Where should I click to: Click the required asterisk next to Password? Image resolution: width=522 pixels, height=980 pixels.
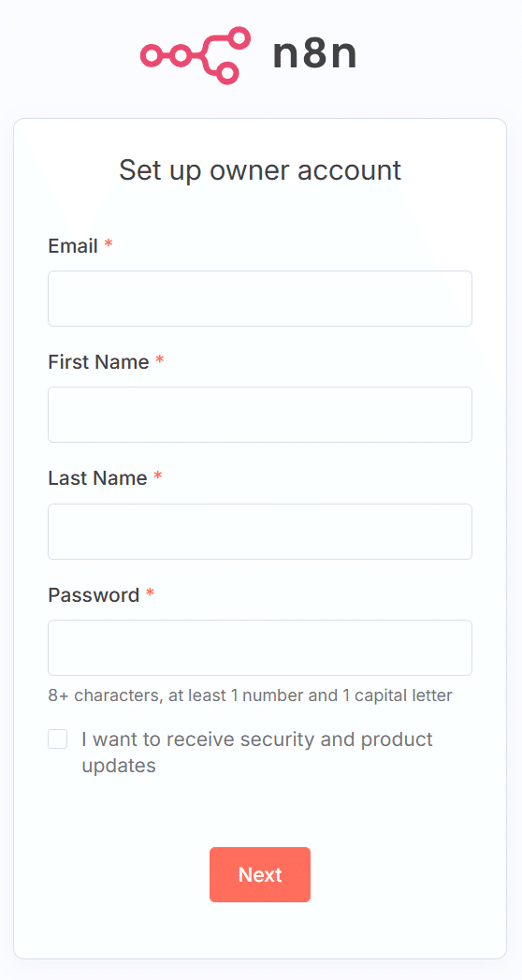pyautogui.click(x=150, y=592)
